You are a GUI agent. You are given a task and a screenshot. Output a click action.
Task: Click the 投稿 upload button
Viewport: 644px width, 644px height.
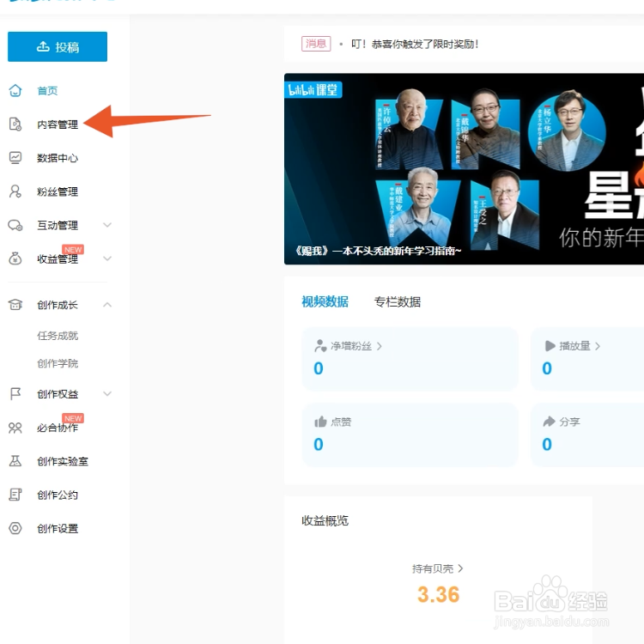(58, 47)
